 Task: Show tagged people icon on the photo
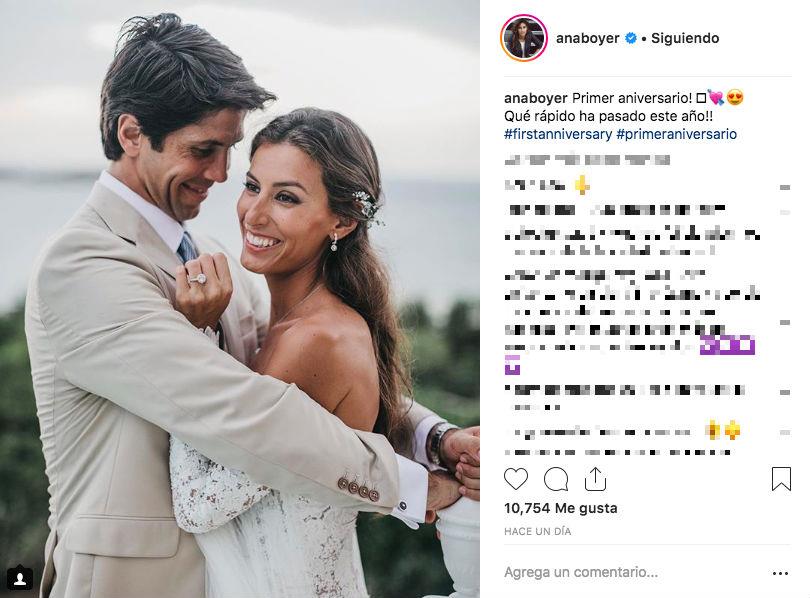[20, 579]
